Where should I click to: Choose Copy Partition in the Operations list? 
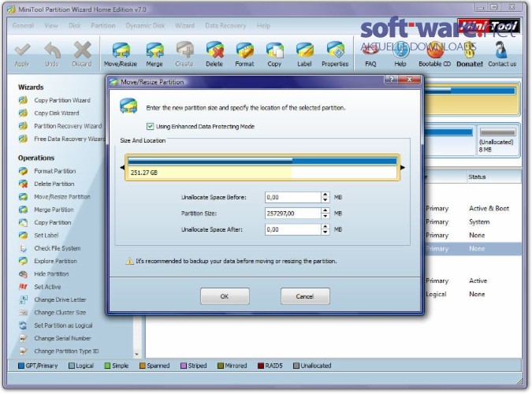pos(45,223)
